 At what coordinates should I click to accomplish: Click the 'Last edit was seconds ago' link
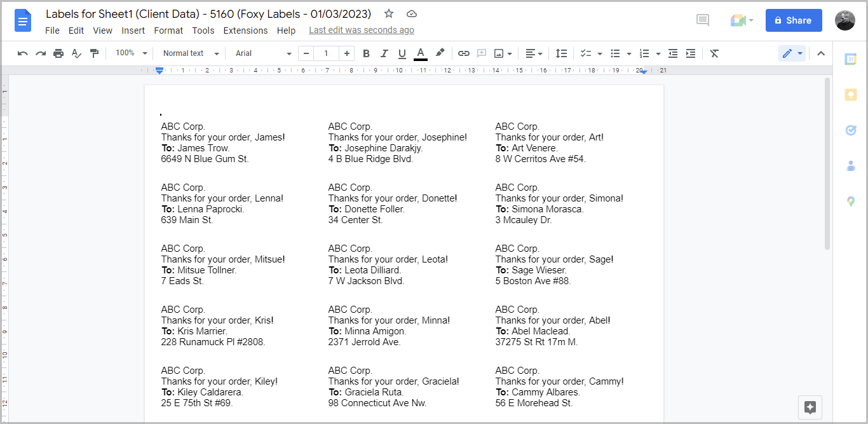[361, 30]
